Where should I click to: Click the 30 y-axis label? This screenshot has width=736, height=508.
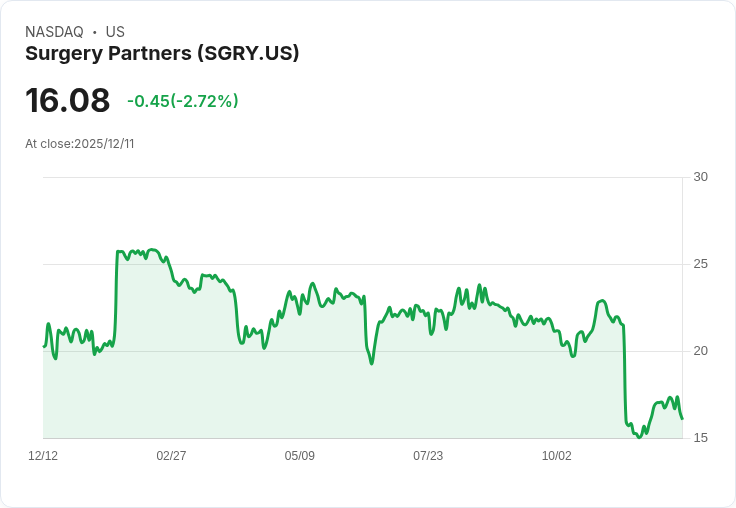[700, 177]
